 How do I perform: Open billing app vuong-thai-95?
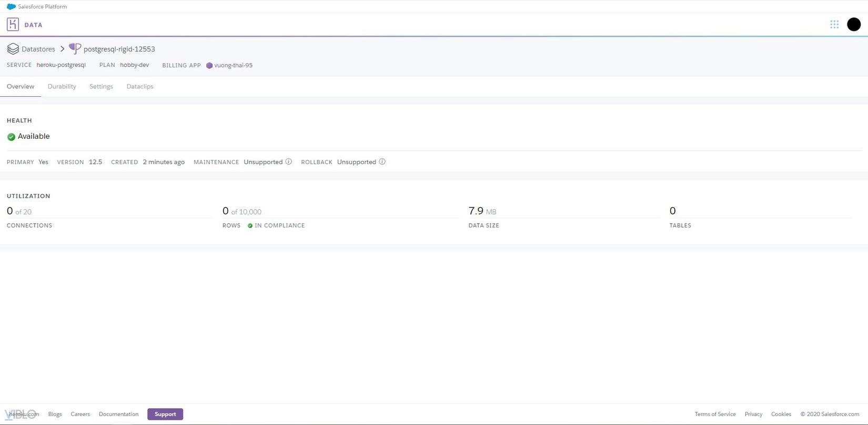tap(233, 65)
